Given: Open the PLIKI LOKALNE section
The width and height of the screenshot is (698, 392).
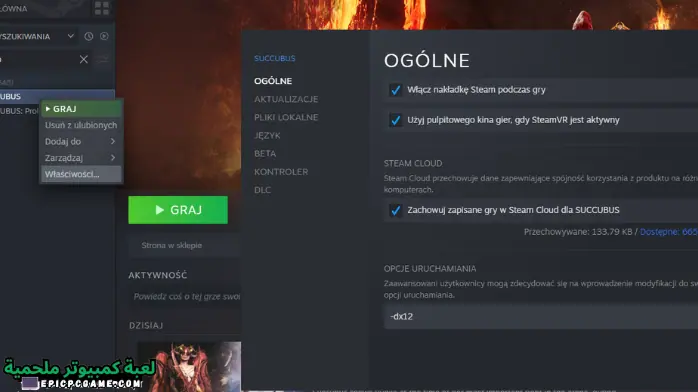Looking at the screenshot, I should 286,117.
